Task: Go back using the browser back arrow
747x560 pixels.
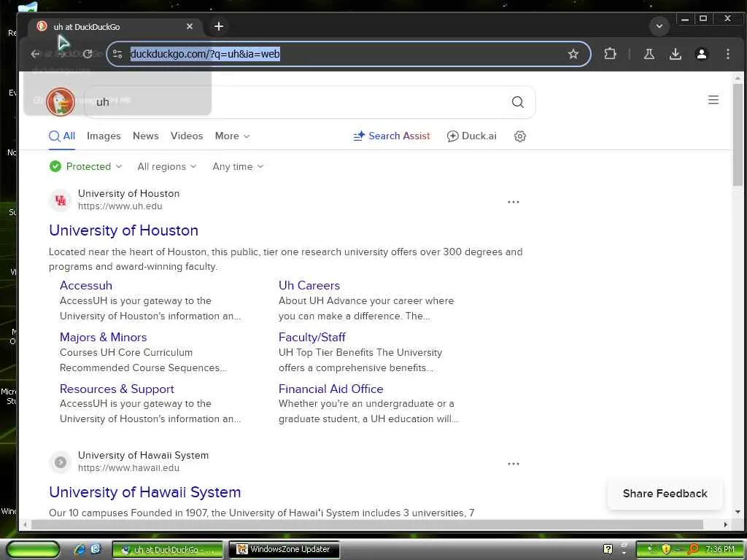Action: (35, 54)
